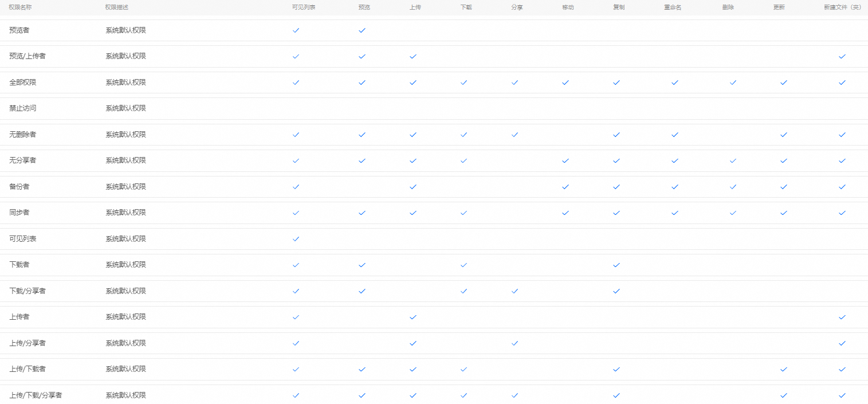Click the 新建文件（夹） column header
The image size is (868, 404).
pyautogui.click(x=842, y=7)
